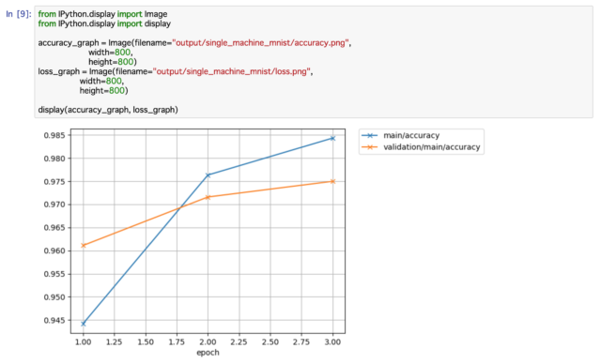
Task: Click the display(accuracy_graph, loss_graph) line
Action: [108, 110]
